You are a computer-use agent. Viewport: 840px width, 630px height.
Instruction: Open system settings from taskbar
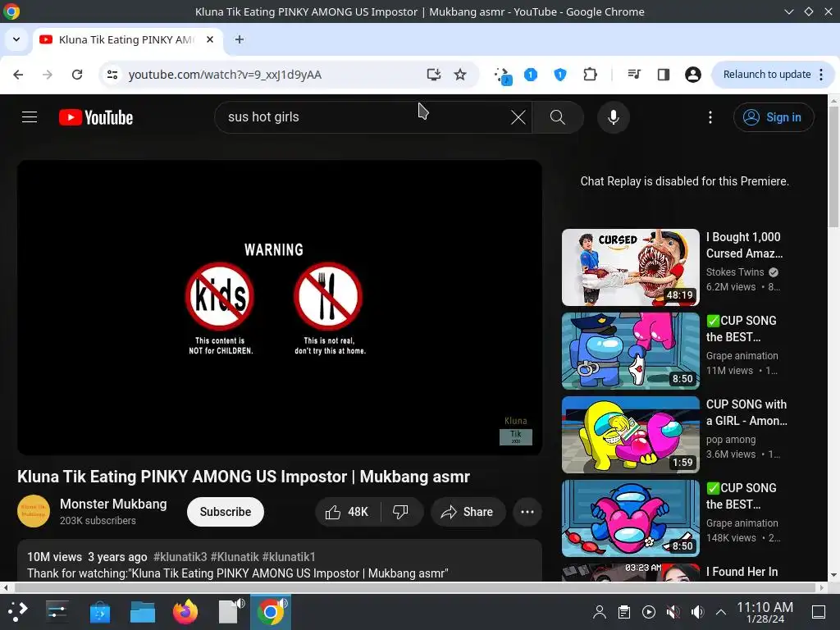tap(57, 611)
